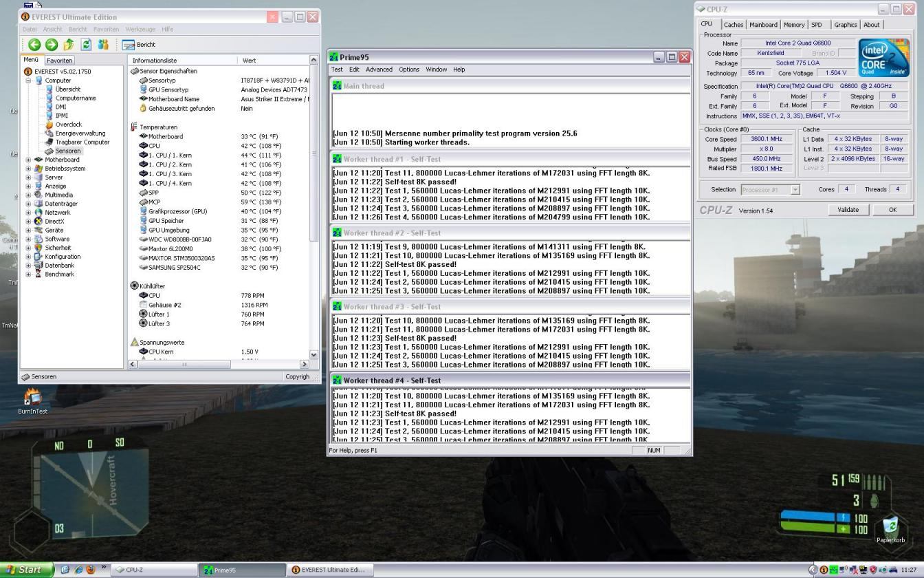Viewport: 924px width, 578px height.
Task: Open Datei menu in EVEREST
Action: 30,29
